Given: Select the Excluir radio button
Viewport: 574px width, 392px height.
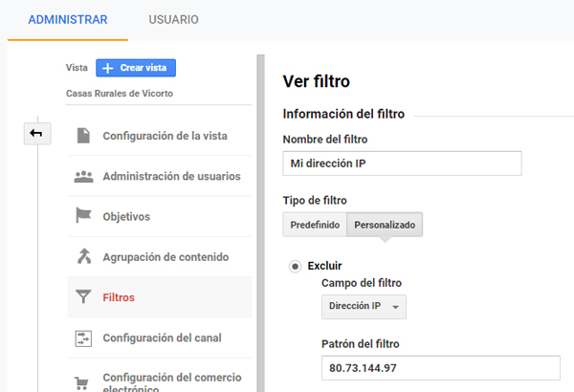Looking at the screenshot, I should click(296, 266).
